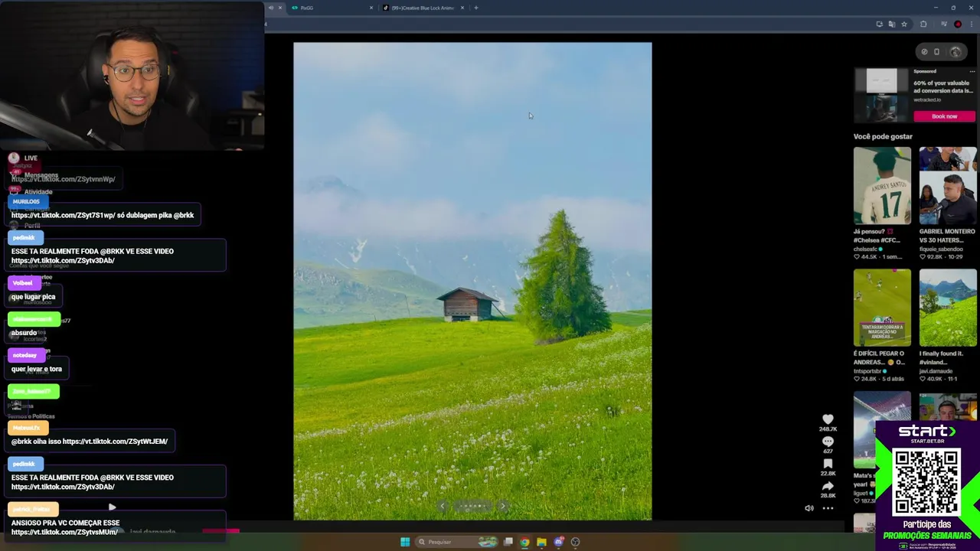
Task: Click the 'que lugar pica' chat message
Action: (x=33, y=297)
